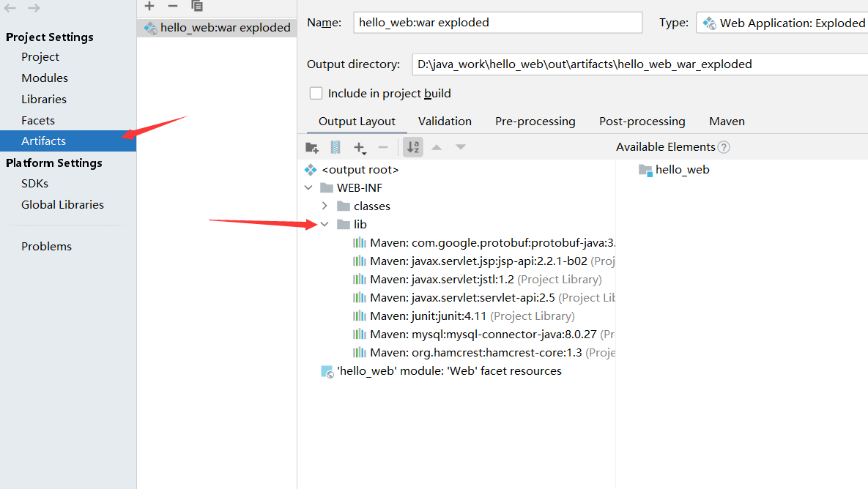Viewport: 868px width, 489px height.
Task: Click the artifact Name text field
Action: [x=497, y=23]
